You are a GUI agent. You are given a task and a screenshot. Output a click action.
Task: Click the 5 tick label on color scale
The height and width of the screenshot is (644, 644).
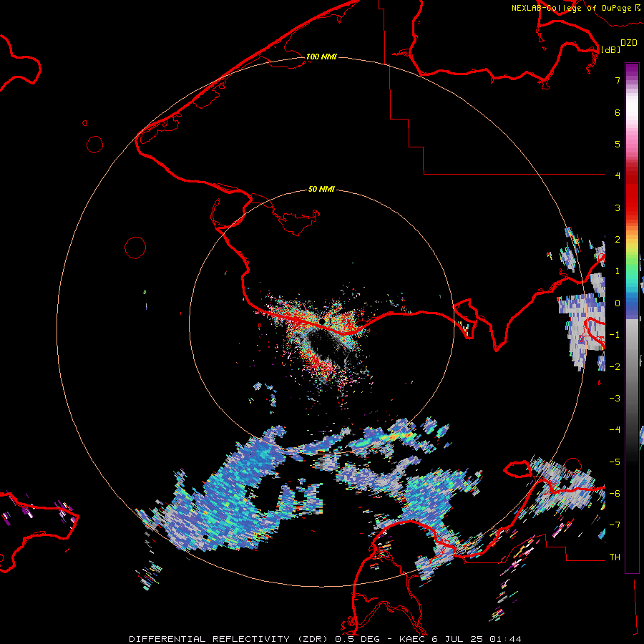coord(618,144)
